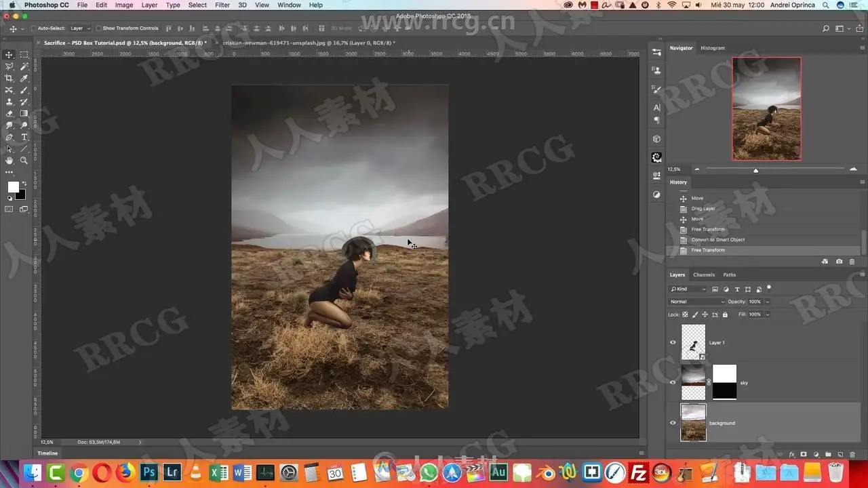Toggle lock position
Viewport: 868px width, 488px height.
[705, 314]
